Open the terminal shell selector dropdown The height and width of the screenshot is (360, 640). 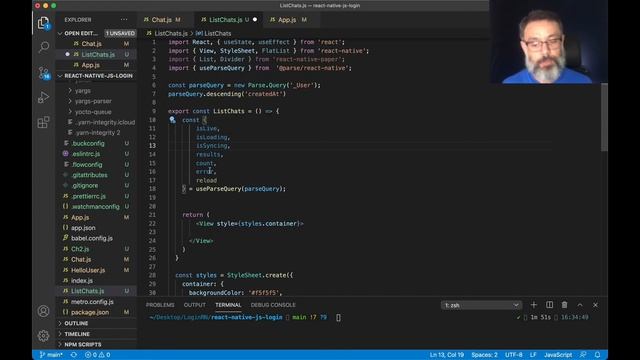(x=481, y=305)
